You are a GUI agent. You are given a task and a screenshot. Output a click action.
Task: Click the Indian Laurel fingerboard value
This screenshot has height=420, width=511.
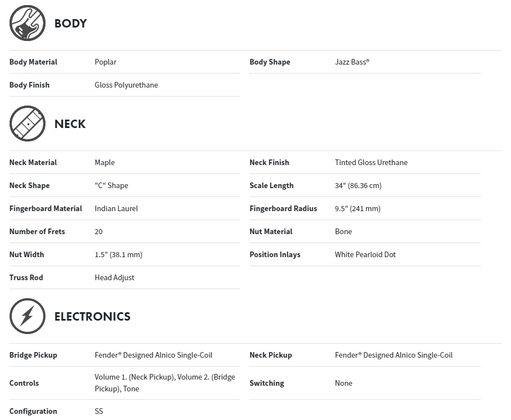tap(116, 208)
